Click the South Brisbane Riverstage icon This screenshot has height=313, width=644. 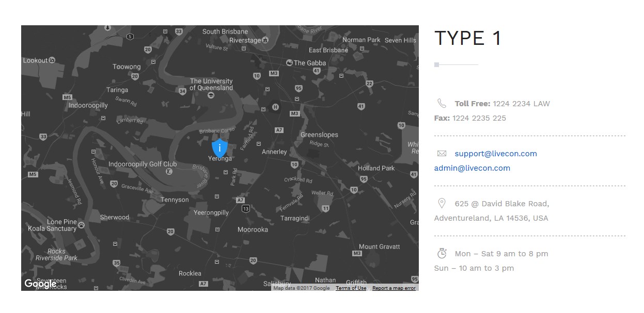tap(265, 40)
